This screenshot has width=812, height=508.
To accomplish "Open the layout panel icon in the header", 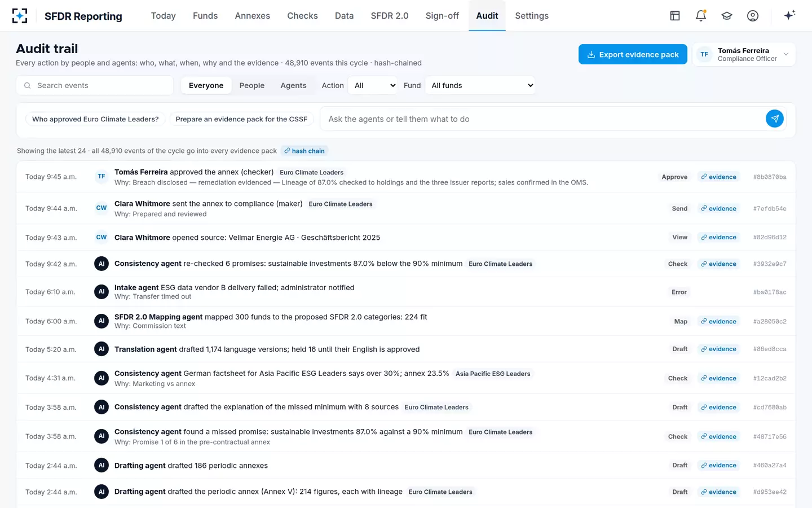I will pos(675,16).
